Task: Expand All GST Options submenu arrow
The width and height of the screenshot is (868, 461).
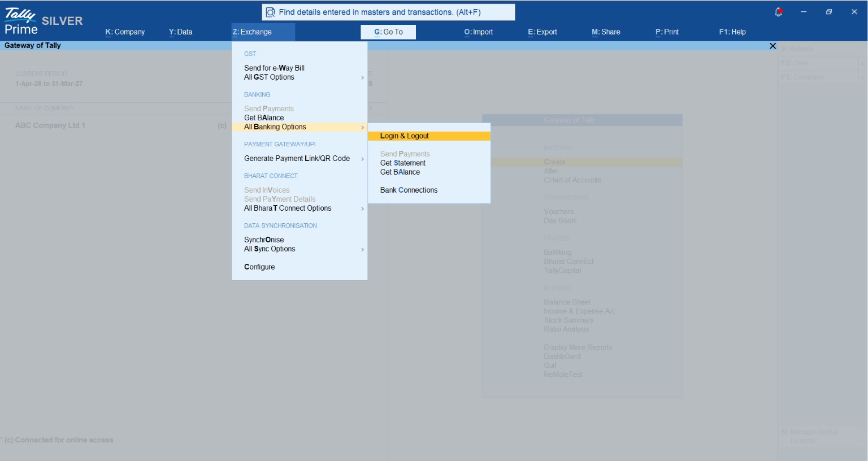Action: (x=362, y=77)
